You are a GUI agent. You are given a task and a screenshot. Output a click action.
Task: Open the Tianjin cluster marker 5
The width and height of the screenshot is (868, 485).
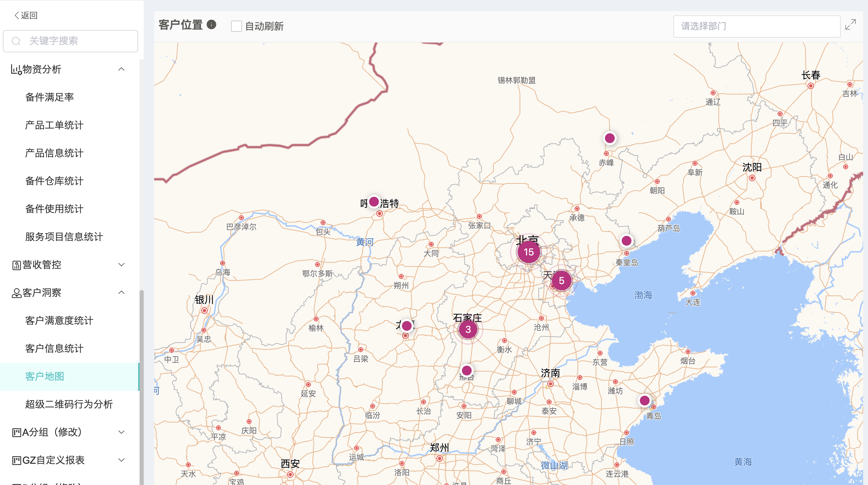pos(561,281)
